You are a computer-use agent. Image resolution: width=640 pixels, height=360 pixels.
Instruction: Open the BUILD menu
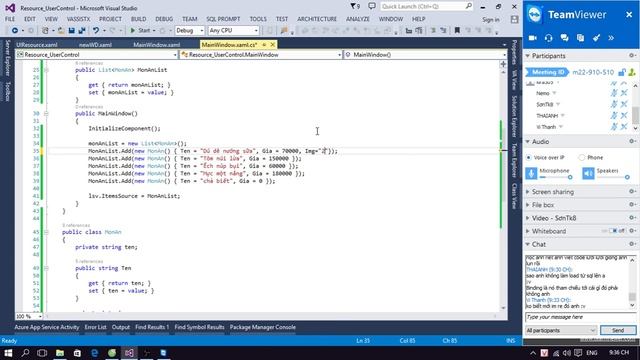(x=138, y=19)
